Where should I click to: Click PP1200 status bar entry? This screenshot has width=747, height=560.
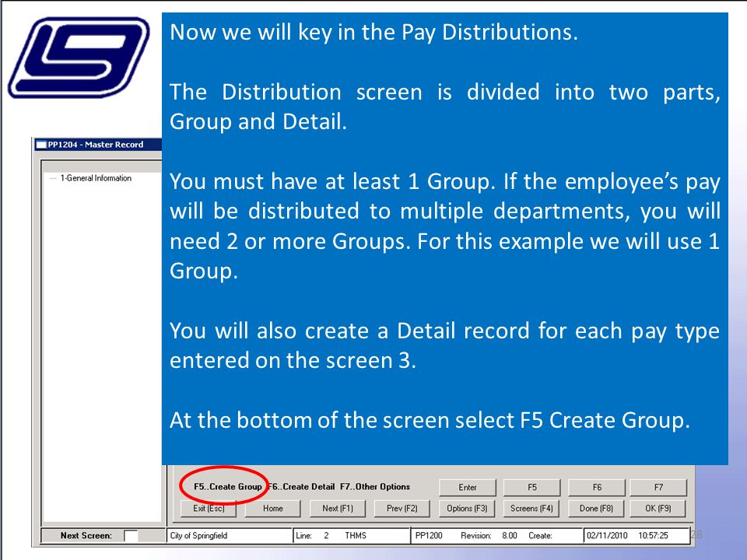429,535
